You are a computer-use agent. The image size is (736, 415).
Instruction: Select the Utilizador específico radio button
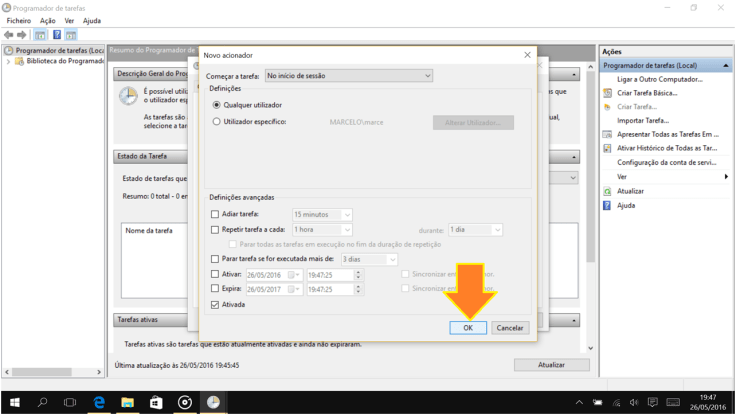(x=216, y=122)
